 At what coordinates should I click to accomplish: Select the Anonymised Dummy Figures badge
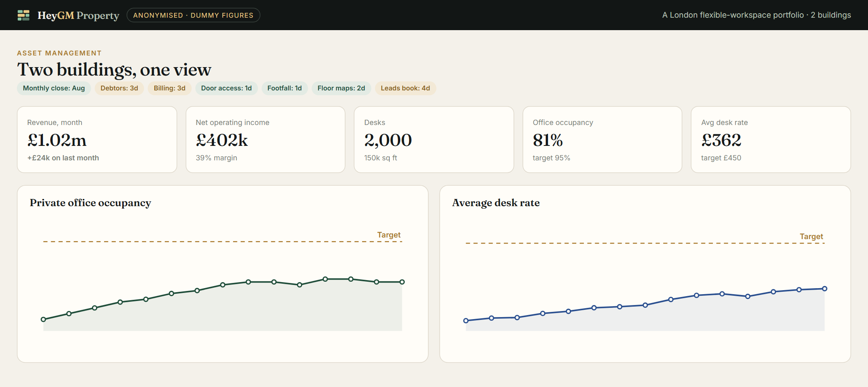pos(193,15)
